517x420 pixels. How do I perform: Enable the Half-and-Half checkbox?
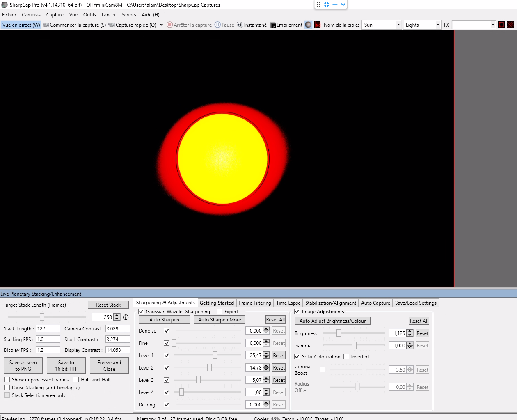(76, 380)
